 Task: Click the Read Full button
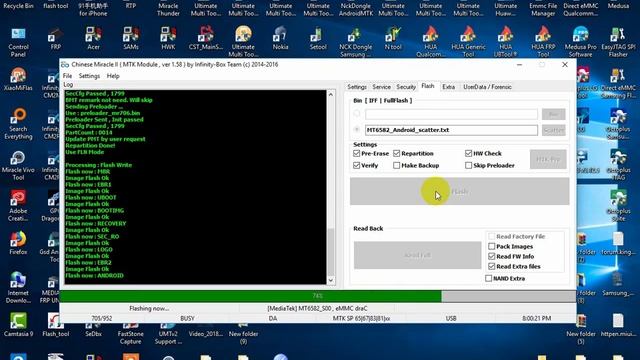[x=417, y=255]
